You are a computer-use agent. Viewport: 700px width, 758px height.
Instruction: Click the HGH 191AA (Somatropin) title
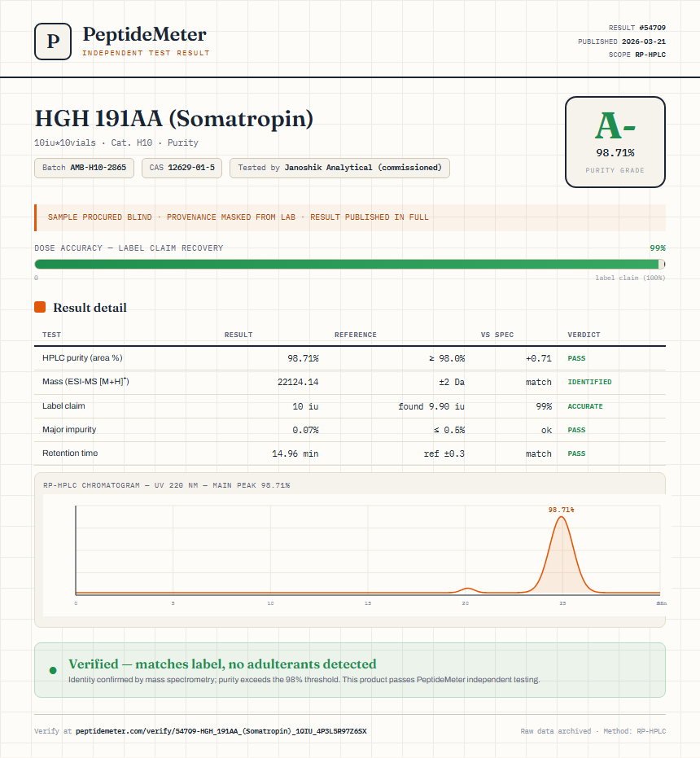click(x=173, y=118)
